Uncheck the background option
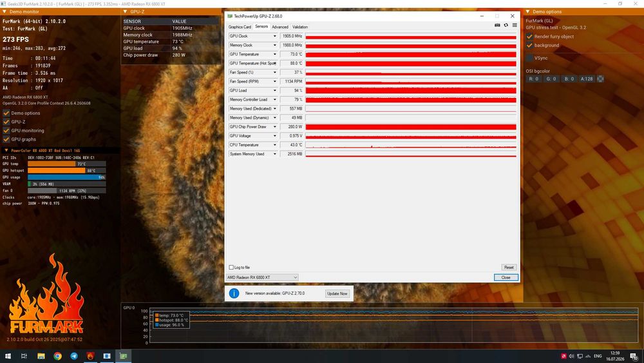Image resolution: width=644 pixels, height=363 pixels. click(x=529, y=45)
